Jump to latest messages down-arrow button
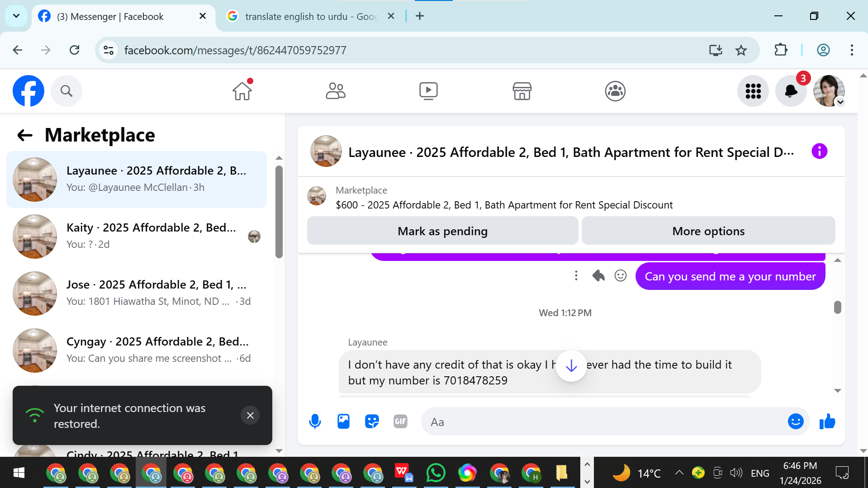868x488 pixels. point(571,366)
